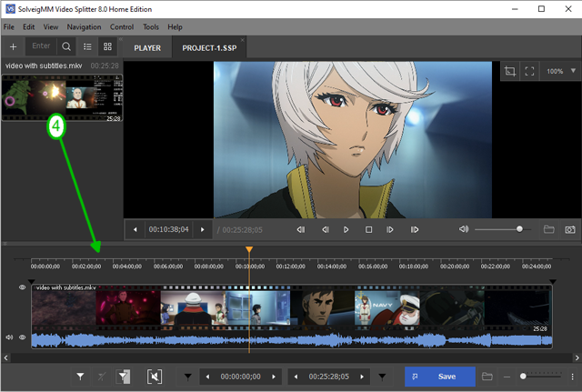The image size is (582, 392).
Task: Click the remove marker icon
Action: 101,377
